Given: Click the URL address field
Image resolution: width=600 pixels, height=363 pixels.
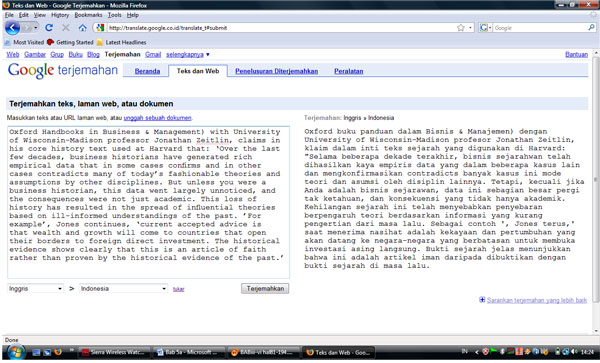Looking at the screenshot, I should tap(281, 28).
